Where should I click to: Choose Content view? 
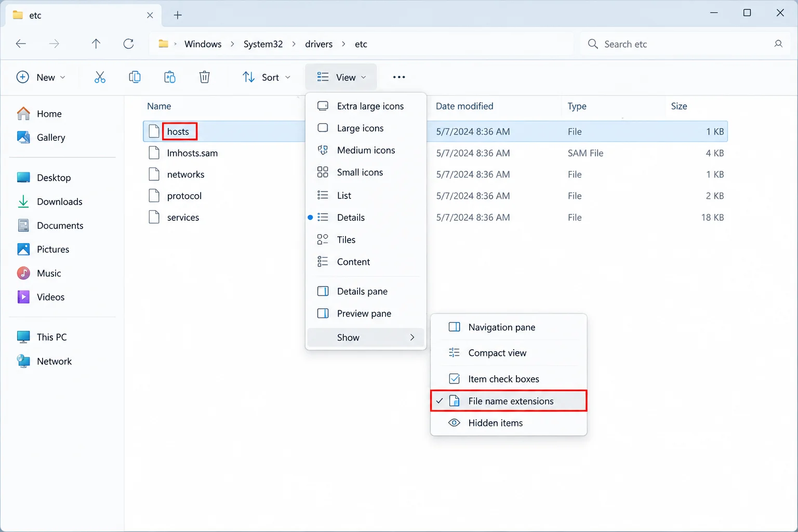click(x=366, y=262)
